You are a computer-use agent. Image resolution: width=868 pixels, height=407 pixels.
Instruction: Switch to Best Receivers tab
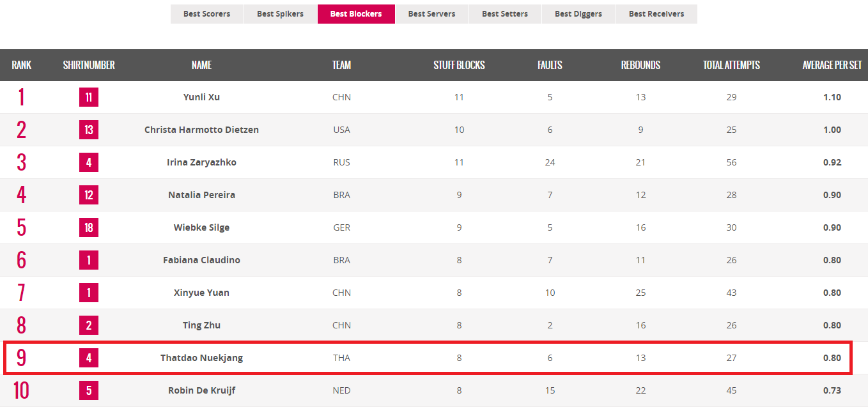[656, 14]
